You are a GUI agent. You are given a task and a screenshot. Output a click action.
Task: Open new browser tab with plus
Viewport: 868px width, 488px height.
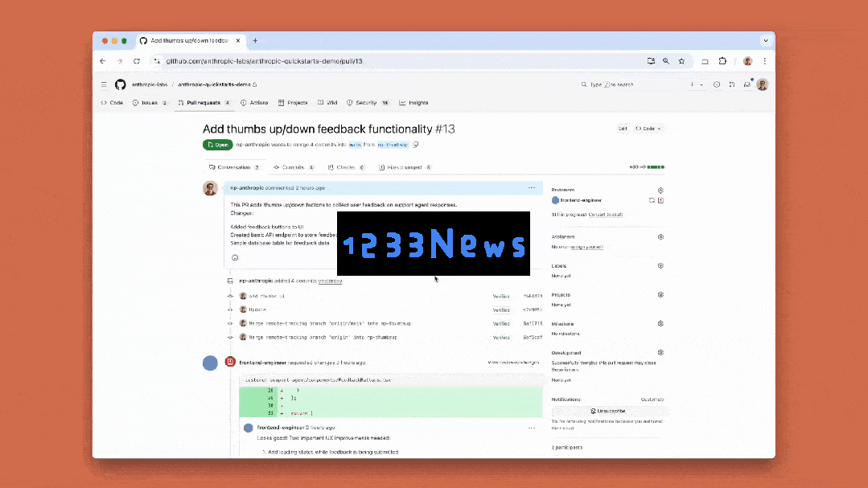coord(255,40)
